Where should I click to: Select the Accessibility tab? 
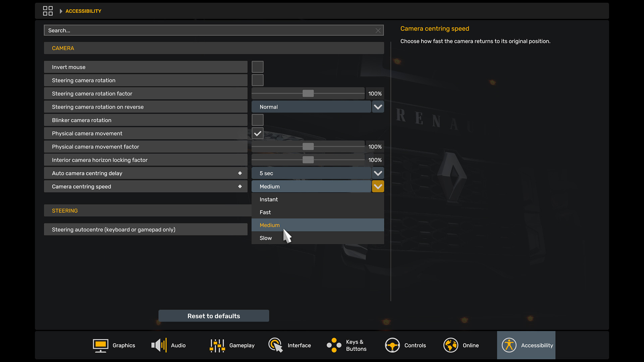[x=526, y=345]
